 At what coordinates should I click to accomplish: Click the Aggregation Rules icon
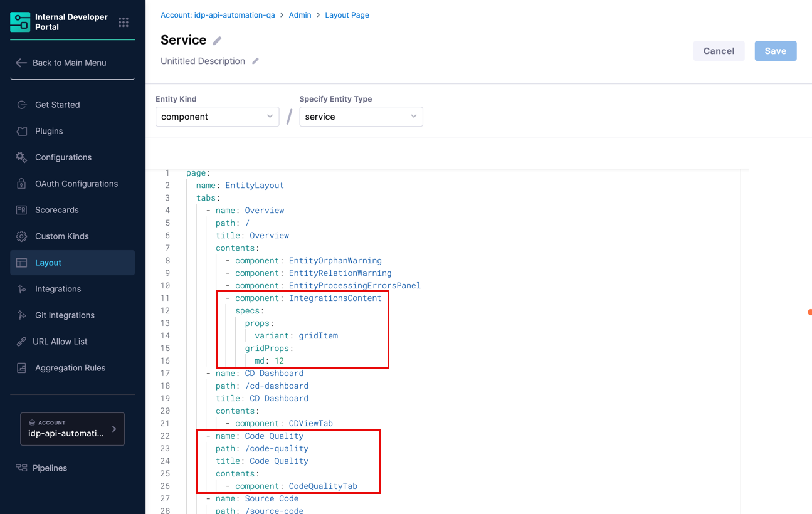[22, 368]
